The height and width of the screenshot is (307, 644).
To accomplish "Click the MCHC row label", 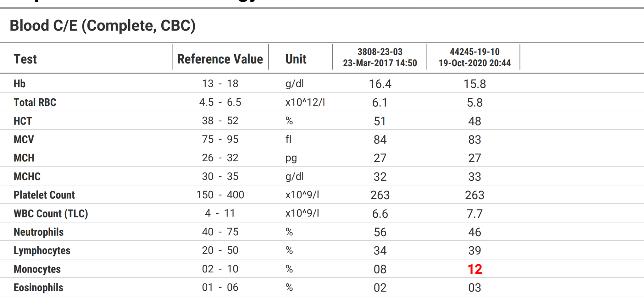I will tap(27, 177).
